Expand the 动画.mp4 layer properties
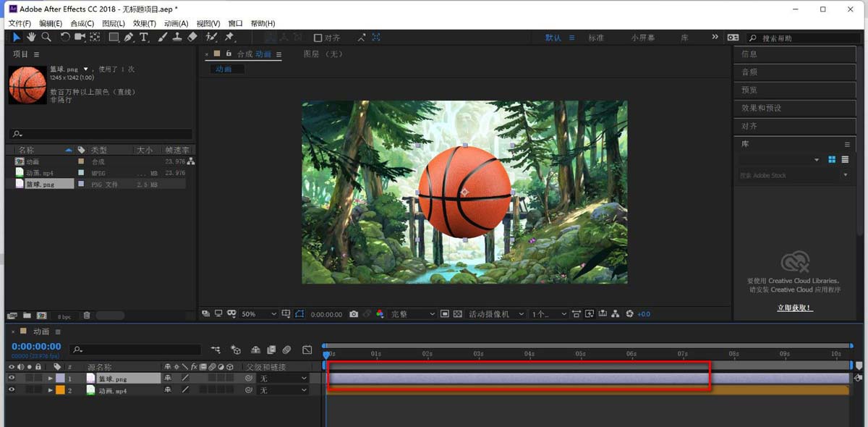The image size is (868, 427). pos(51,390)
